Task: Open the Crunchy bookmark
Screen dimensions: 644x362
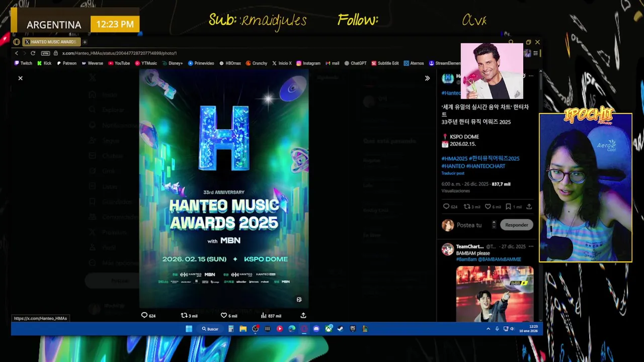Action: click(257, 63)
